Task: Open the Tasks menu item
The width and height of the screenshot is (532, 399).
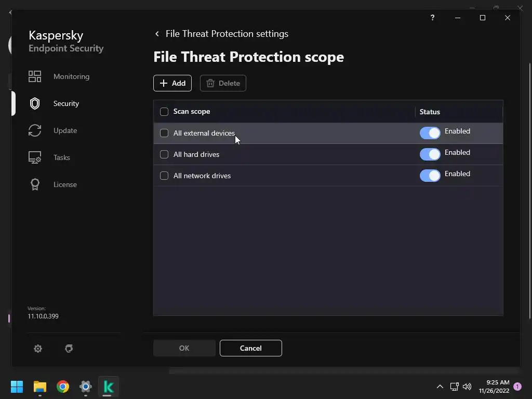Action: pos(62,157)
